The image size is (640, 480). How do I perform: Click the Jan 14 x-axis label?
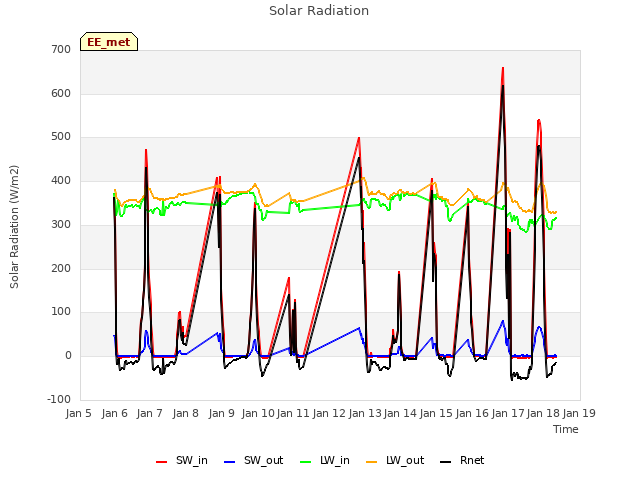(x=400, y=413)
